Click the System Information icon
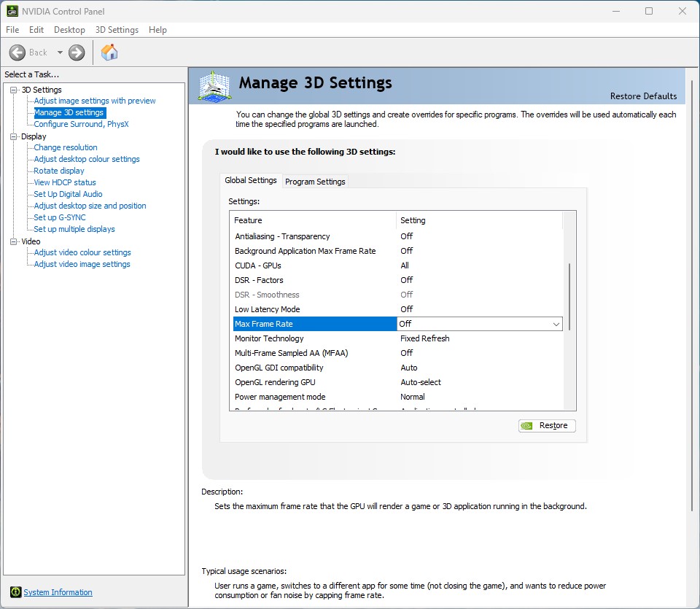700x609 pixels. point(15,592)
